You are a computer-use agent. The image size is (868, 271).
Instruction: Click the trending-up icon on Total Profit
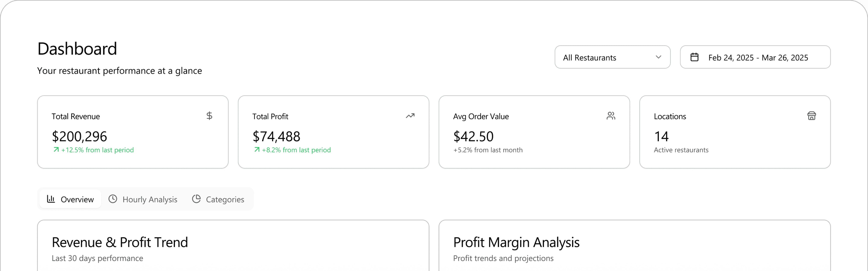pos(410,116)
